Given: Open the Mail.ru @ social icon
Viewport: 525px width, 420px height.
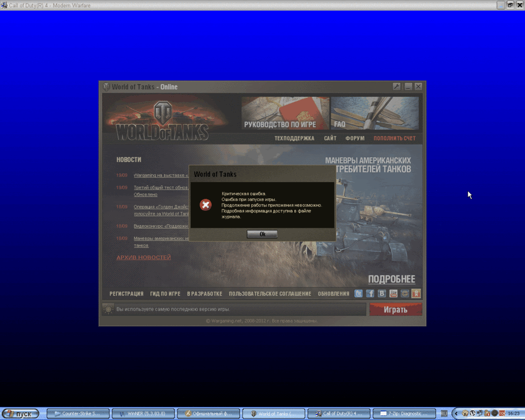Looking at the screenshot, I should (x=405, y=293).
